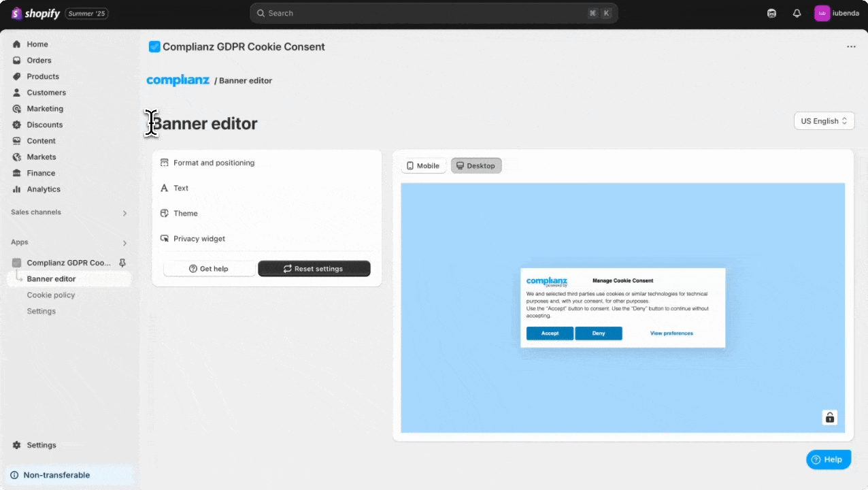This screenshot has height=490, width=868.
Task: Open the Complianz app's Settings subpage
Action: [x=41, y=311]
